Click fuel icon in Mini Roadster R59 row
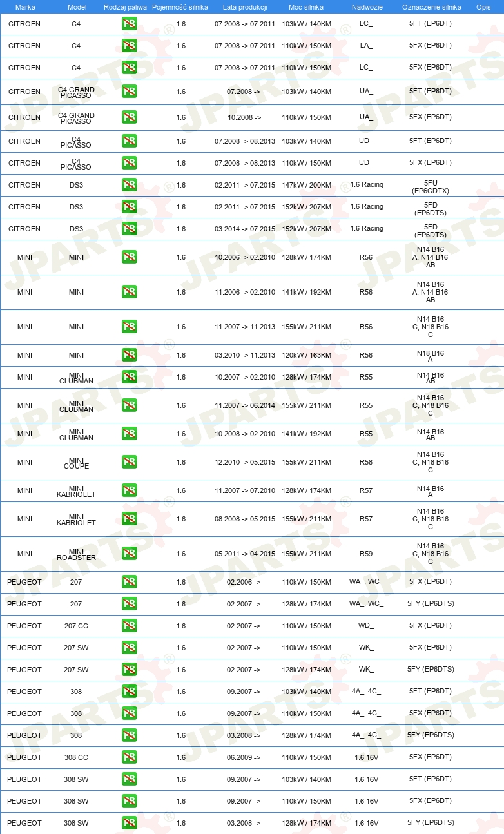 click(x=129, y=553)
